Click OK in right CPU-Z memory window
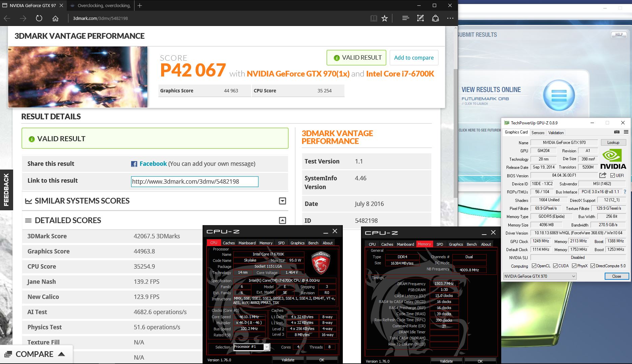 (480, 361)
